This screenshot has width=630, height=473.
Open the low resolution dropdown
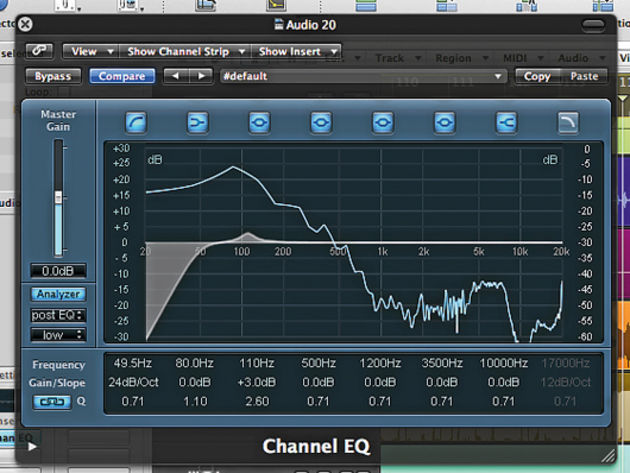pyautogui.click(x=58, y=335)
